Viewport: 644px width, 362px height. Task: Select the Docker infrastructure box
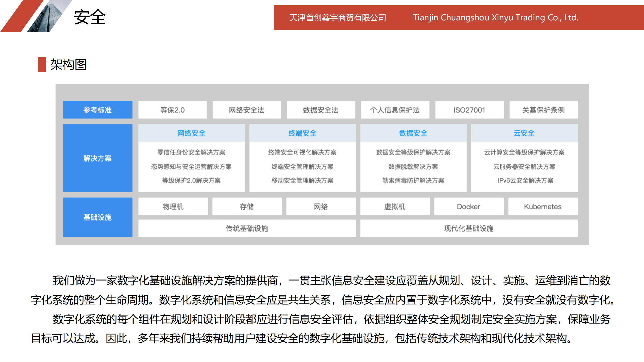click(469, 206)
